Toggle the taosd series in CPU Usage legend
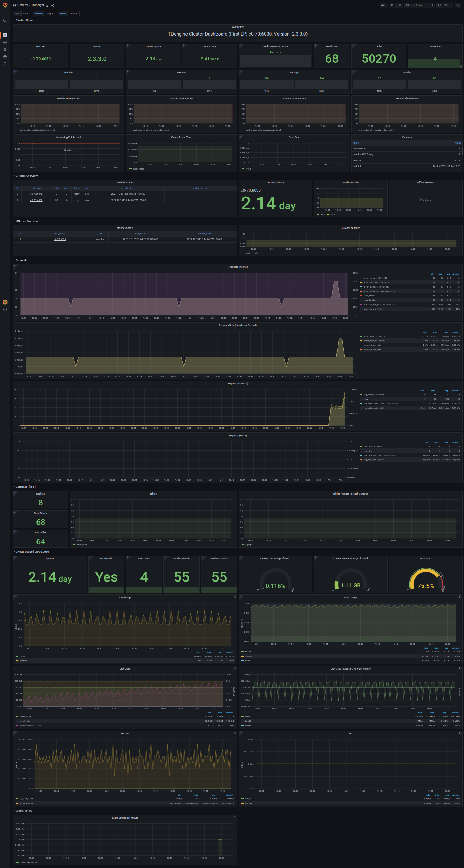The width and height of the screenshot is (464, 868). click(23, 656)
